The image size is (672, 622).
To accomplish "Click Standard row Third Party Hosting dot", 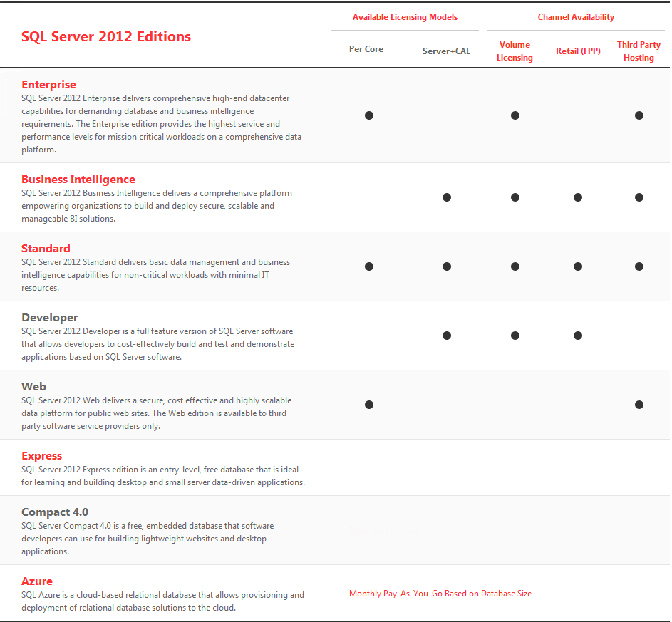I will [639, 266].
